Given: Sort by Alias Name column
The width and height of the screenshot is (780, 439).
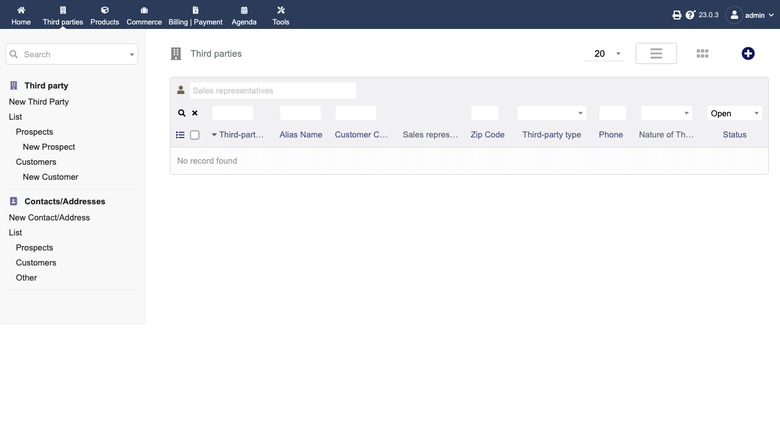Looking at the screenshot, I should coord(301,135).
